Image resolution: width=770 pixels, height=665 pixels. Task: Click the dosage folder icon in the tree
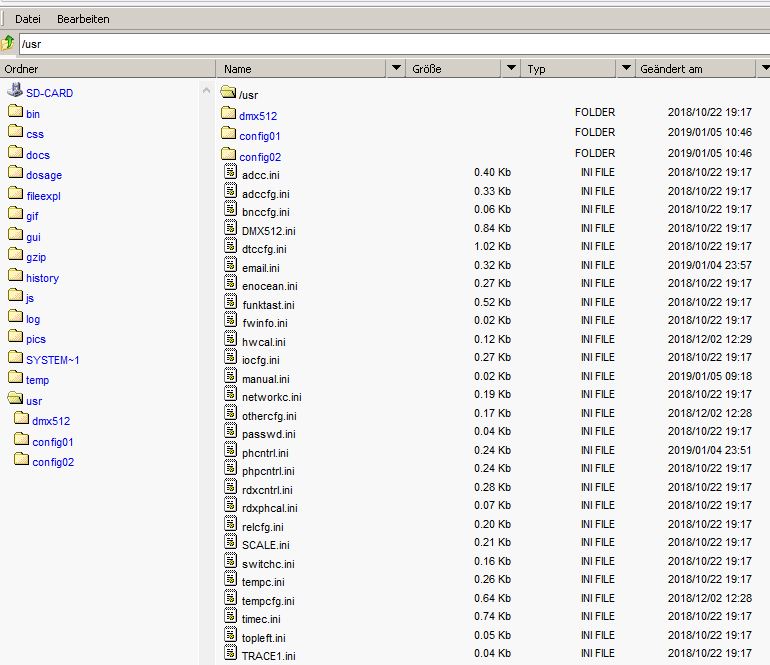click(x=16, y=172)
